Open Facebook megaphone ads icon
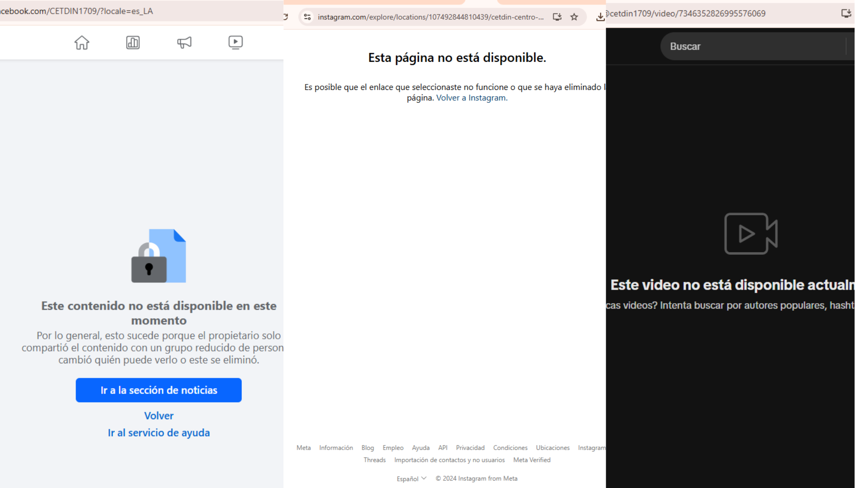 [184, 42]
